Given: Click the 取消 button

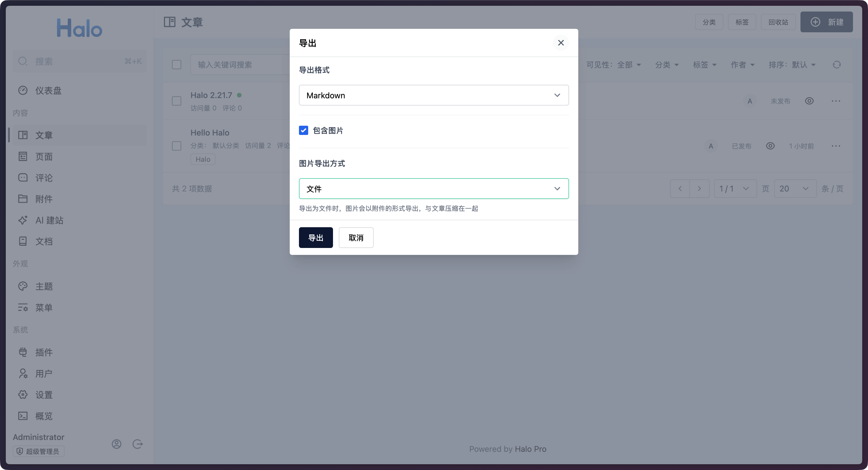Looking at the screenshot, I should (x=356, y=238).
